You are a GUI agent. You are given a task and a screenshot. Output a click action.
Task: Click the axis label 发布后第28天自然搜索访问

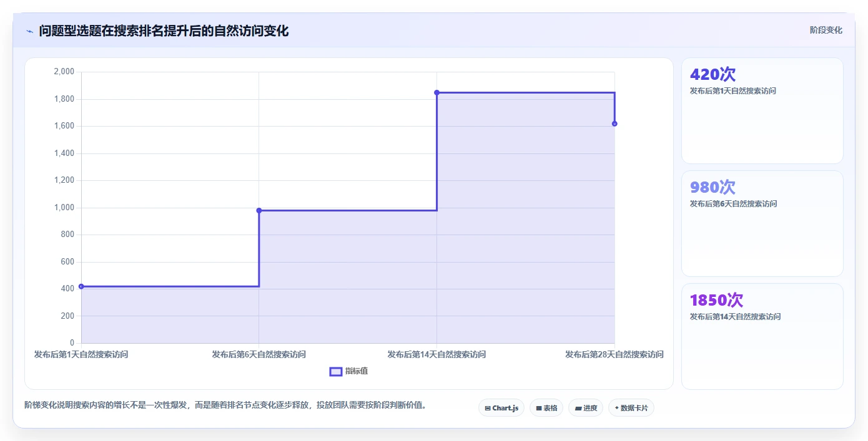click(614, 354)
